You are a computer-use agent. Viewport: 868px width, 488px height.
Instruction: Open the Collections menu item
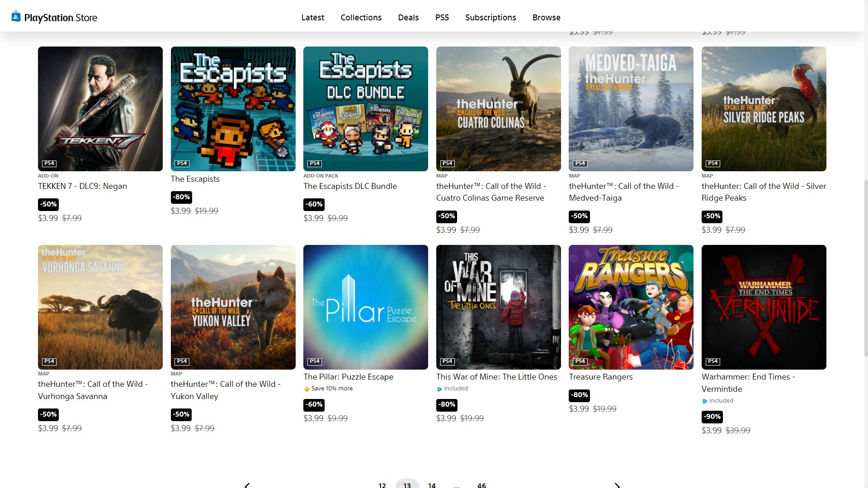361,18
